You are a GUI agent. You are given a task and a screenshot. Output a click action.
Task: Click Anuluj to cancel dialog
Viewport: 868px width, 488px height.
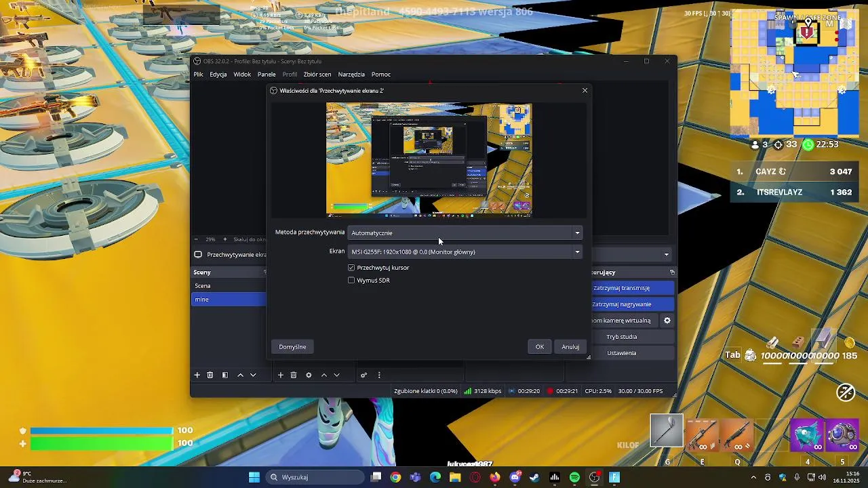[570, 347]
